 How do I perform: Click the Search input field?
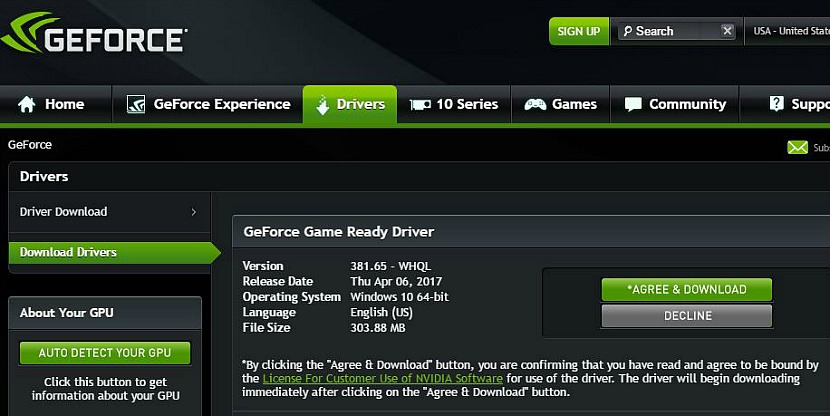pyautogui.click(x=678, y=31)
